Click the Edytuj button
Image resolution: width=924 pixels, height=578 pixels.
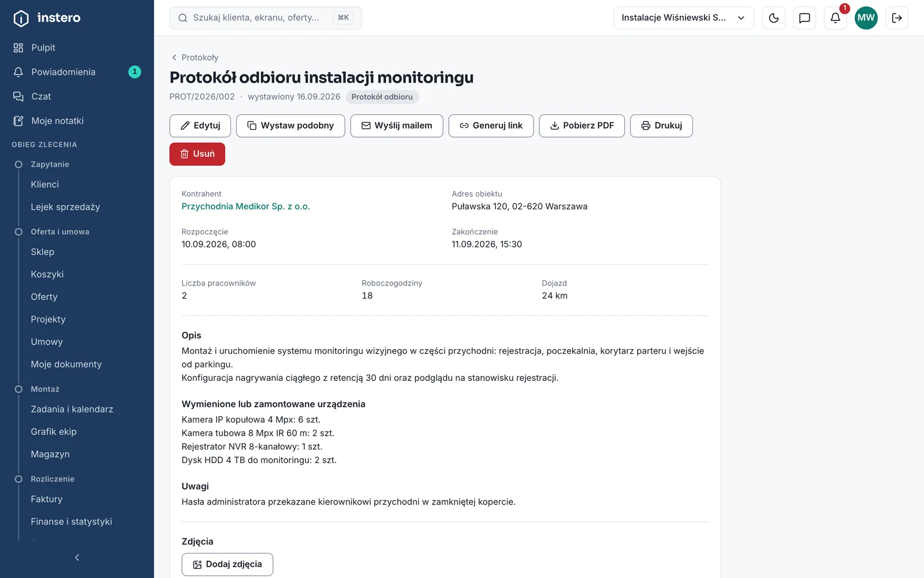click(x=200, y=125)
